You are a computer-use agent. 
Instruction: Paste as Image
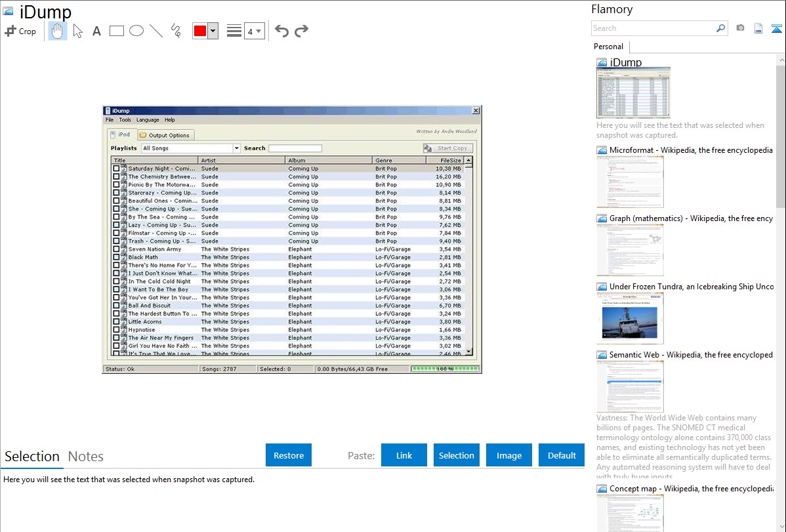[x=508, y=455]
